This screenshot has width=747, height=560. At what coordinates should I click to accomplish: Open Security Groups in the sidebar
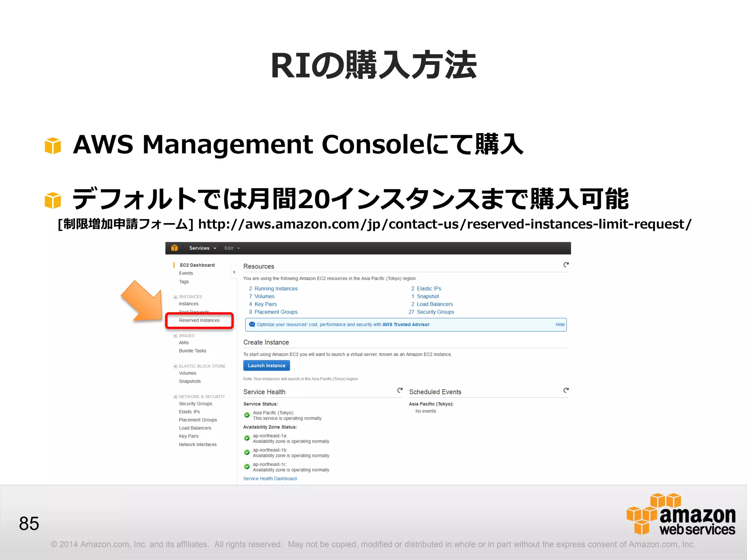[196, 404]
